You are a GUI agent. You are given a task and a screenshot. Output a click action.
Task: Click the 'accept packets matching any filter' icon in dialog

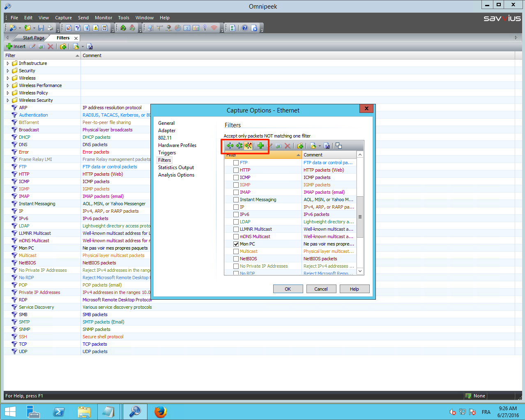click(x=230, y=146)
